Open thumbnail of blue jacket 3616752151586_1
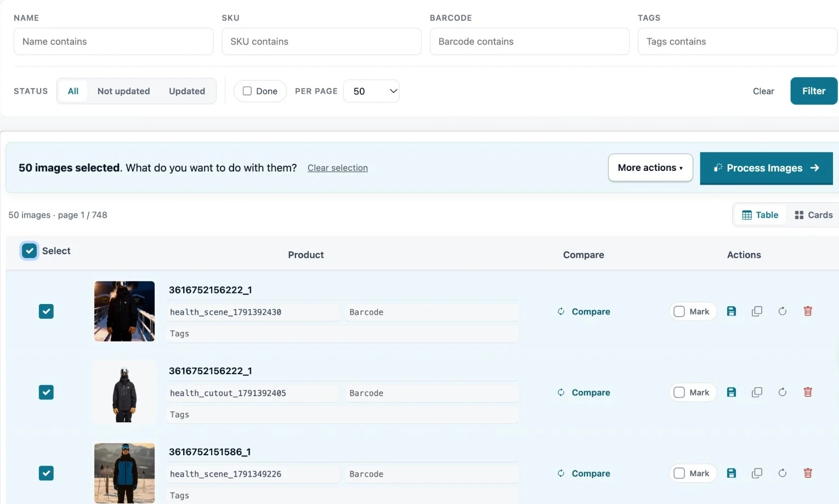 click(x=124, y=473)
